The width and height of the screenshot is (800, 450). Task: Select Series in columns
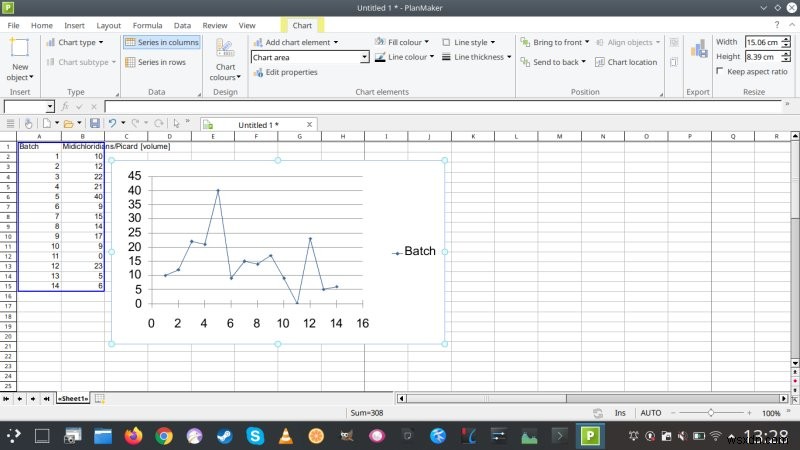click(162, 42)
